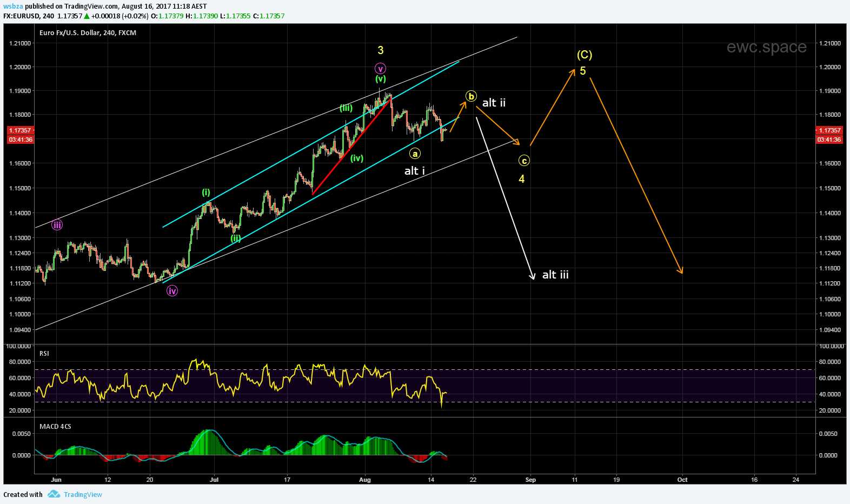Select the magenta circled 'v' wave label
Screen dimensions: 850x504
coord(380,69)
